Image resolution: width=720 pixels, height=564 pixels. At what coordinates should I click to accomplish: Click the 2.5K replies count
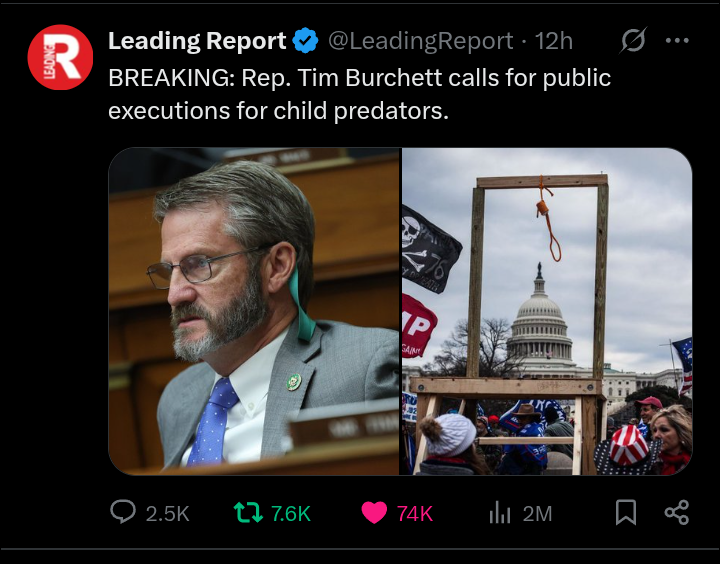[167, 514]
